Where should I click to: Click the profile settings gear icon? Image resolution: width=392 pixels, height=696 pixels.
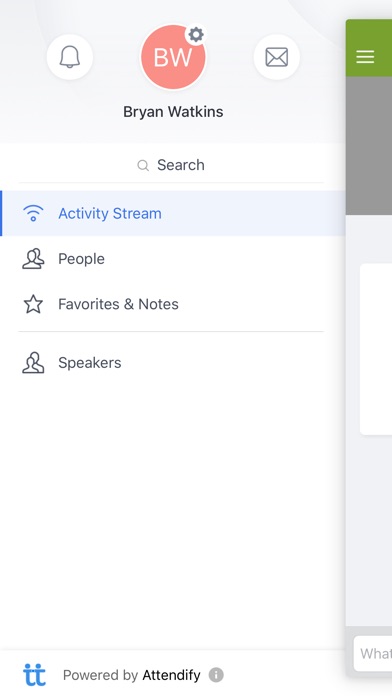[x=196, y=35]
